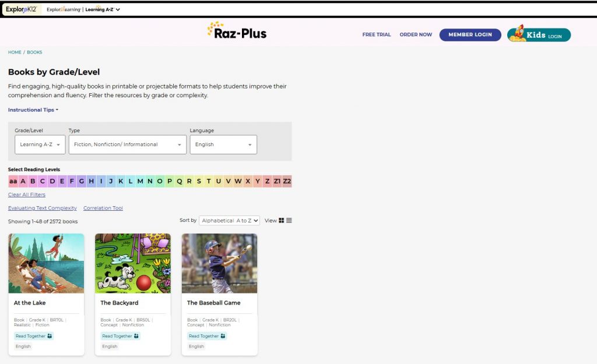Open Evaluating Text Complexity link
597x364 pixels.
tap(42, 208)
